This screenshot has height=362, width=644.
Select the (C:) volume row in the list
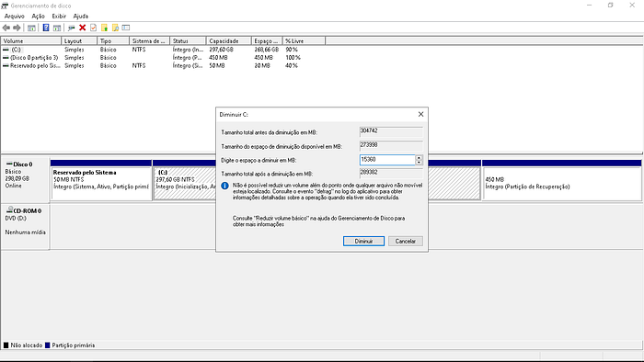coord(163,50)
